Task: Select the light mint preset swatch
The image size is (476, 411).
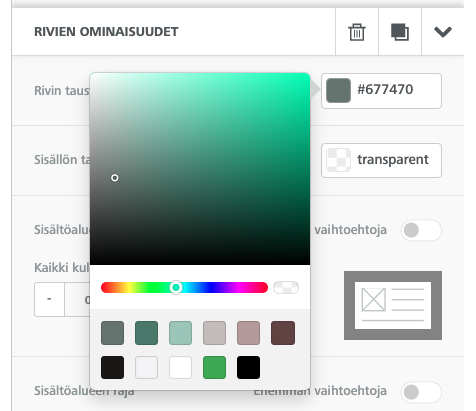Action: [180, 333]
